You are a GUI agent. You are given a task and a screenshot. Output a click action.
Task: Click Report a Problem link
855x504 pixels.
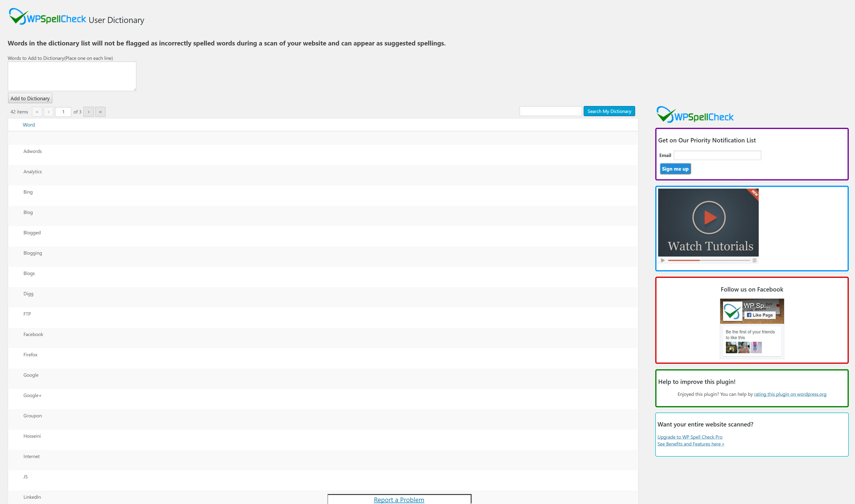(399, 500)
